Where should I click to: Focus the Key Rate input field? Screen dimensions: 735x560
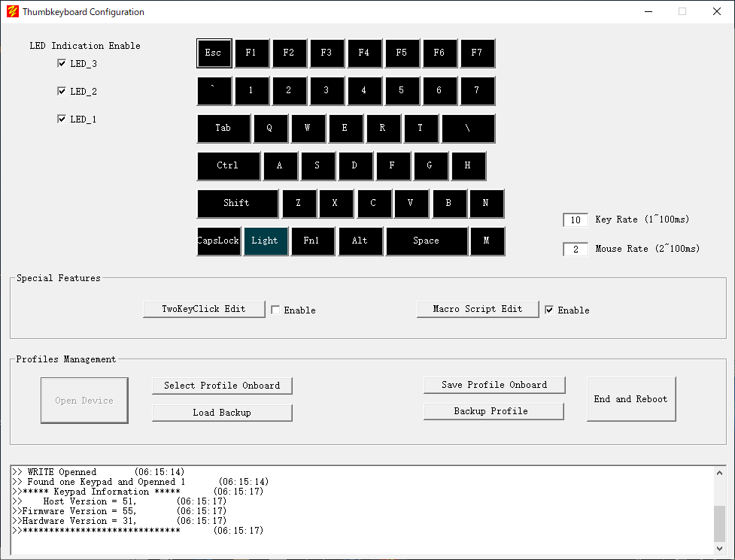point(576,219)
